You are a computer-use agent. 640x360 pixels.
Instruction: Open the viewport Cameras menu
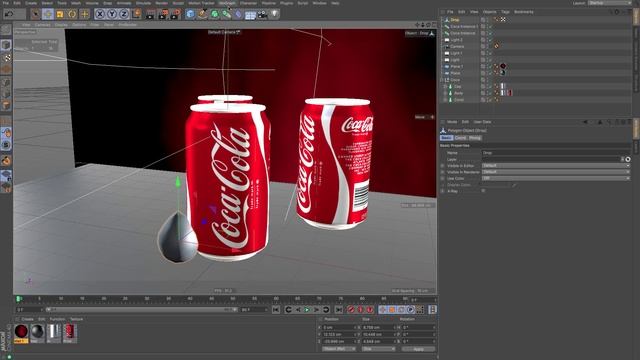pyautogui.click(x=42, y=24)
